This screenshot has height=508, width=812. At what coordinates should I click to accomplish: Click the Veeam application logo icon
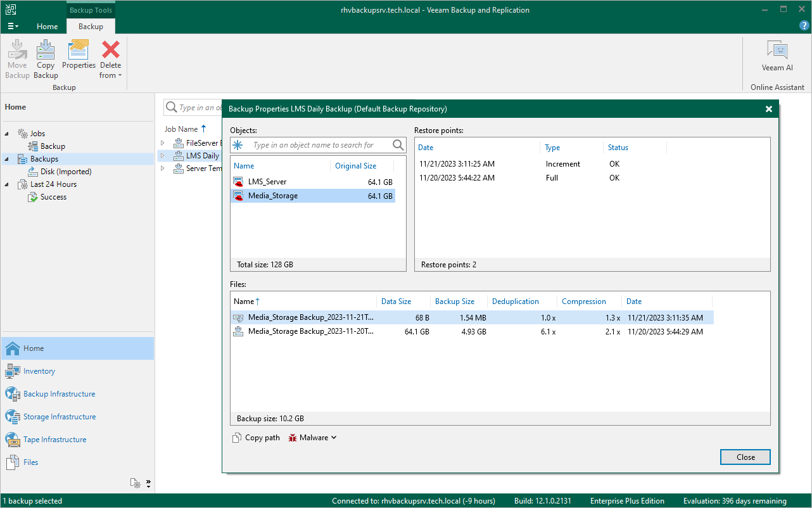coord(11,10)
